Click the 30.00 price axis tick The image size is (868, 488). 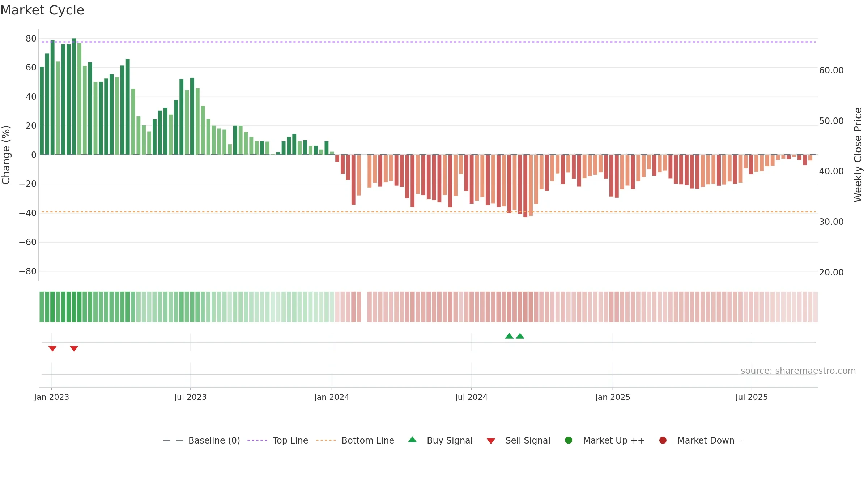coord(831,222)
